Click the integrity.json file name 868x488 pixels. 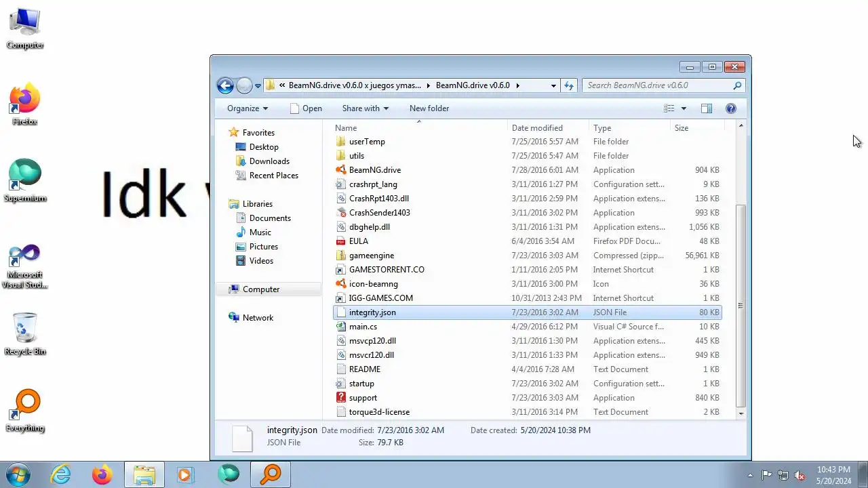point(372,312)
